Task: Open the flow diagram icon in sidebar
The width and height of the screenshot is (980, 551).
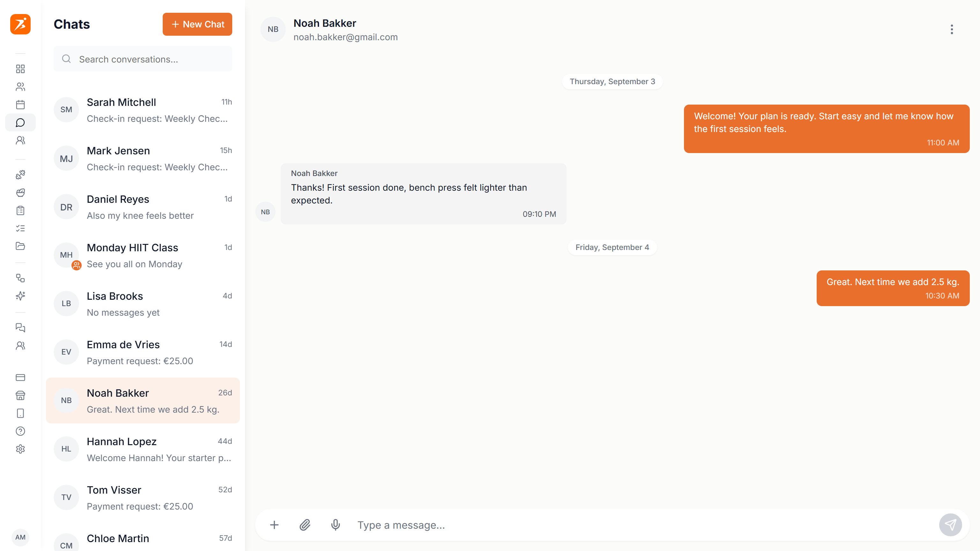Action: tap(20, 278)
